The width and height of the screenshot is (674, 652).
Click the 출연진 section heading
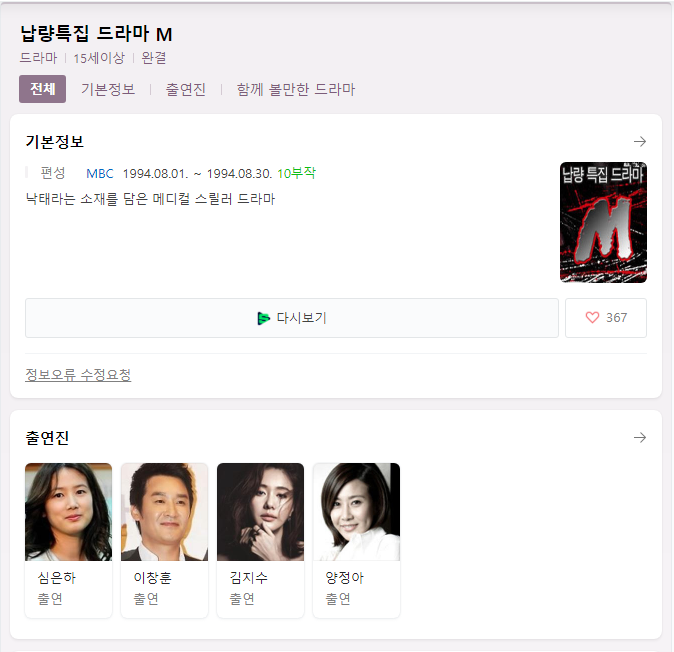[47, 438]
